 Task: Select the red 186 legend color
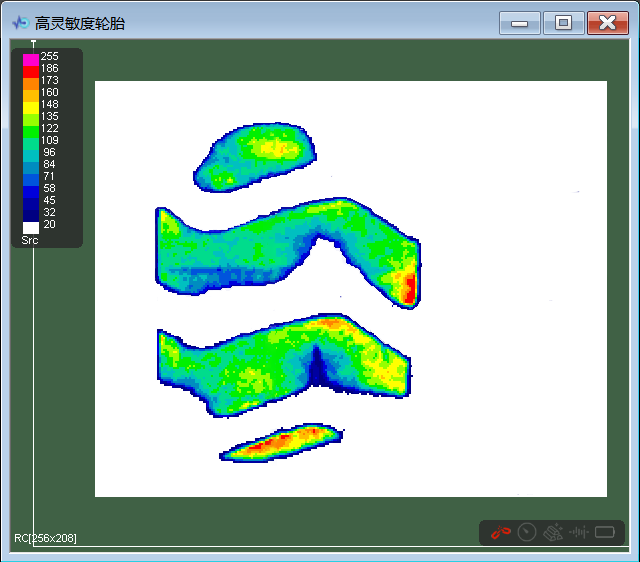pyautogui.click(x=31, y=72)
